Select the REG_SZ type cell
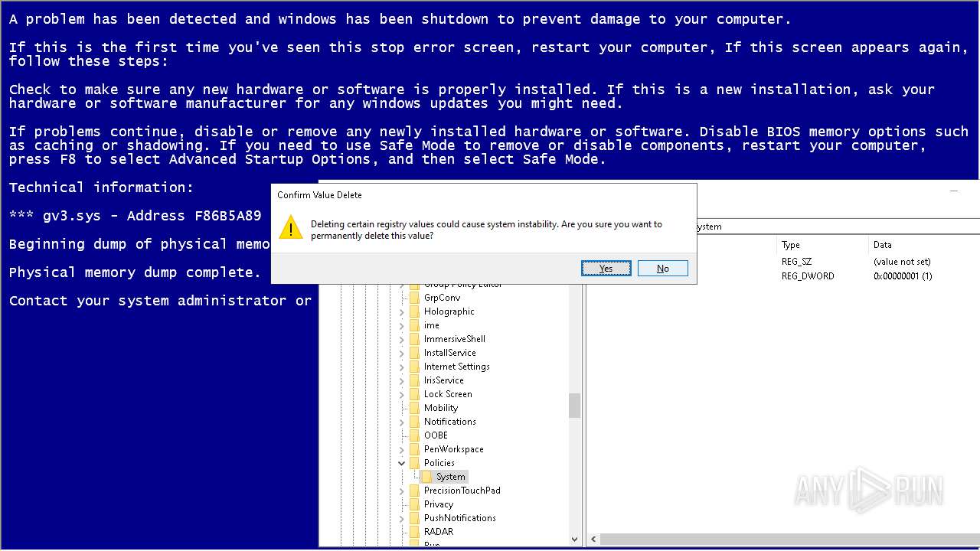This screenshot has width=980, height=551. (796, 262)
